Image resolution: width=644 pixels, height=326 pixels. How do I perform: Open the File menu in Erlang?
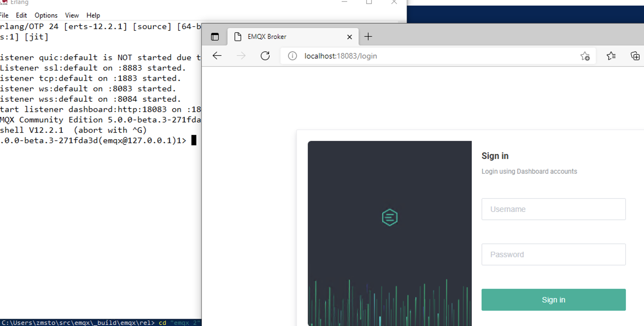point(4,15)
